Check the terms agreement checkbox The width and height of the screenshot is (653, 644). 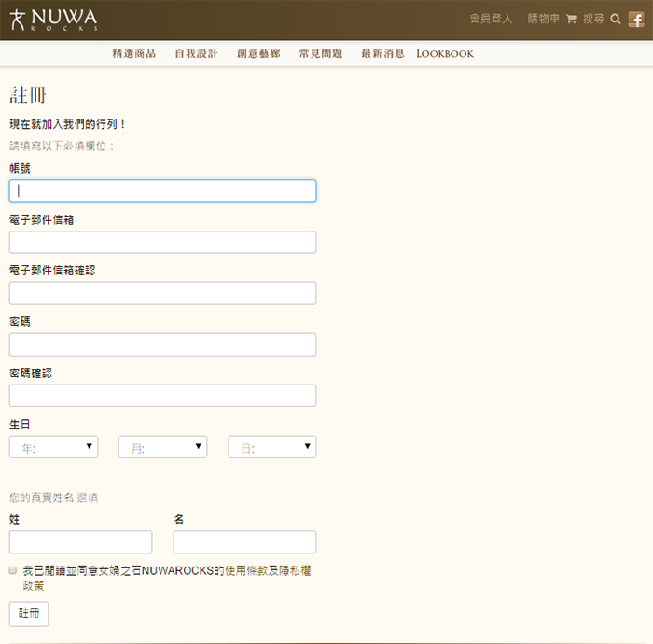[x=13, y=570]
